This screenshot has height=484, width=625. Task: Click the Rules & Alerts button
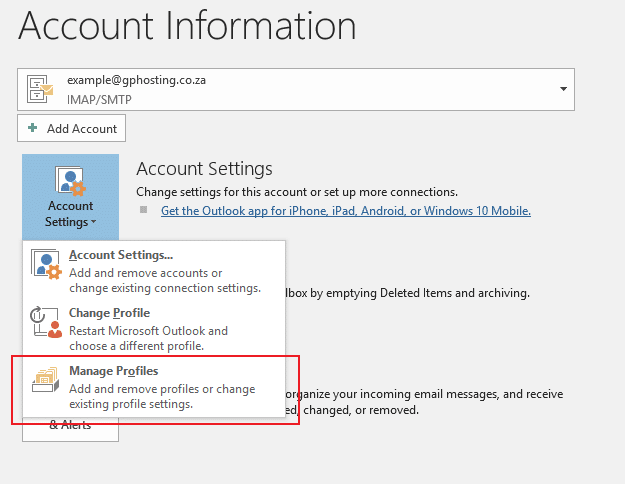click(x=70, y=429)
